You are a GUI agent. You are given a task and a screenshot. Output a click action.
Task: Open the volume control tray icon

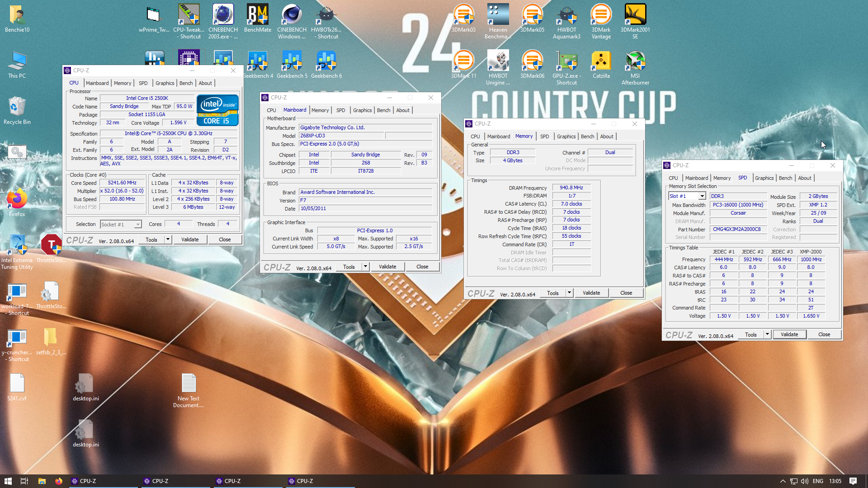(x=805, y=481)
